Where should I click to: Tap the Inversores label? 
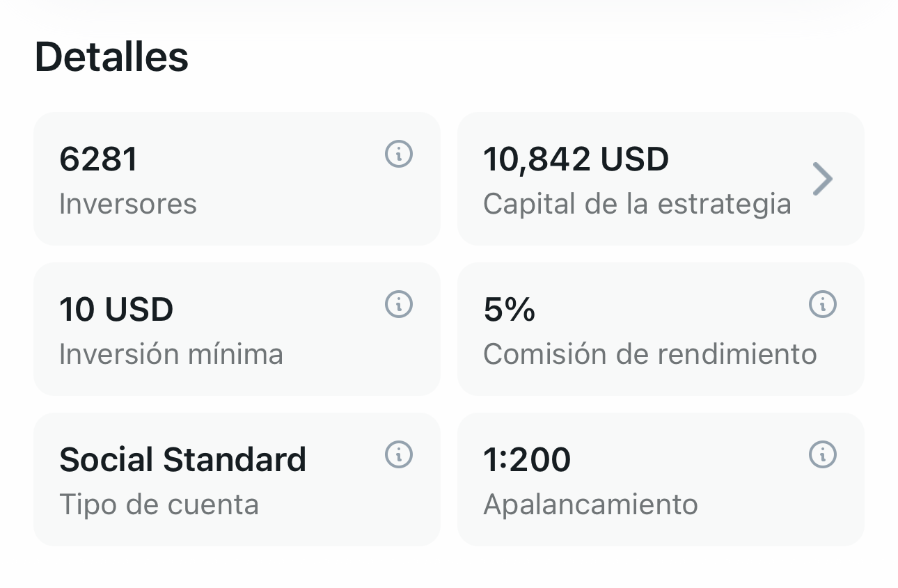(x=128, y=204)
